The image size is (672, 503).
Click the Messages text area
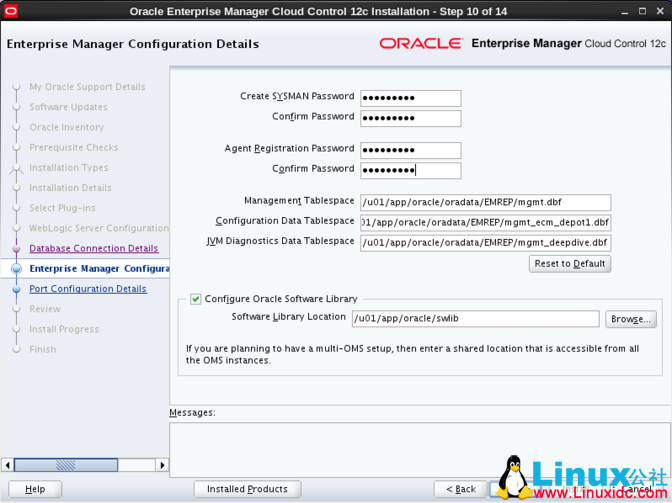point(420,450)
